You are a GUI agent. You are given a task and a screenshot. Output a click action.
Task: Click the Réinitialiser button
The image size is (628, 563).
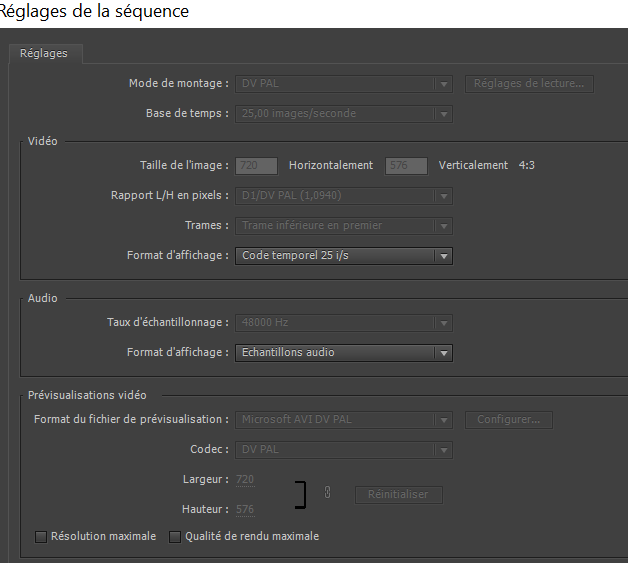398,494
